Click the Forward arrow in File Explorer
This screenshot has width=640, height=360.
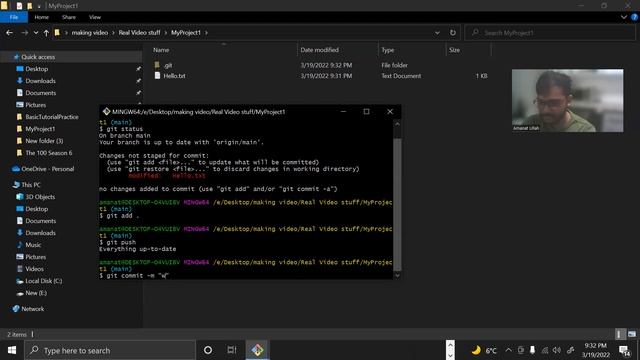coord(24,33)
